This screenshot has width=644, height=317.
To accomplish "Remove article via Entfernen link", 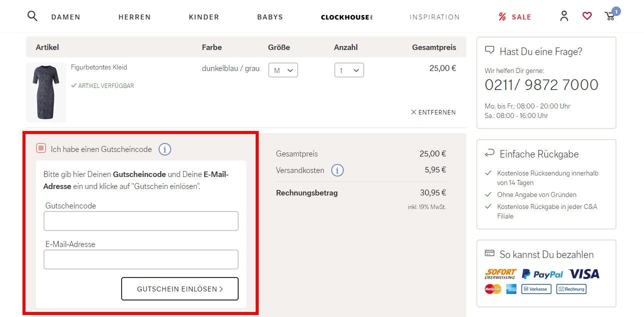I will (433, 112).
